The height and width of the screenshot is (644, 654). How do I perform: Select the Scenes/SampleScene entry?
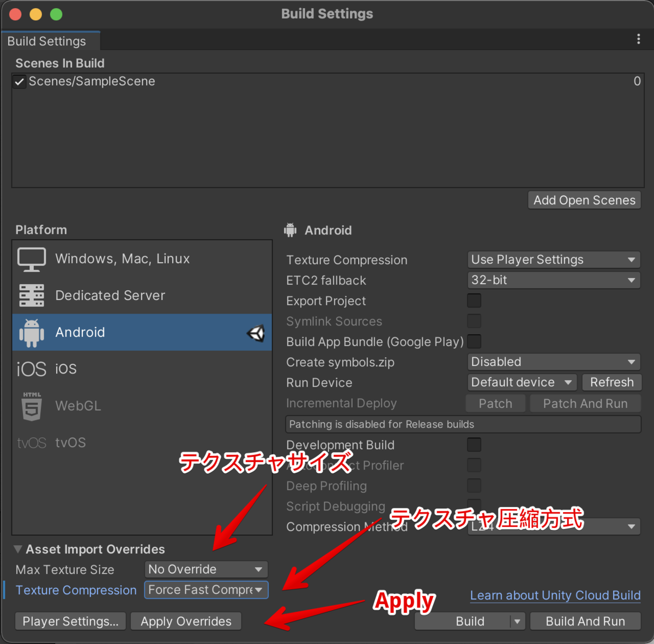tap(328, 82)
